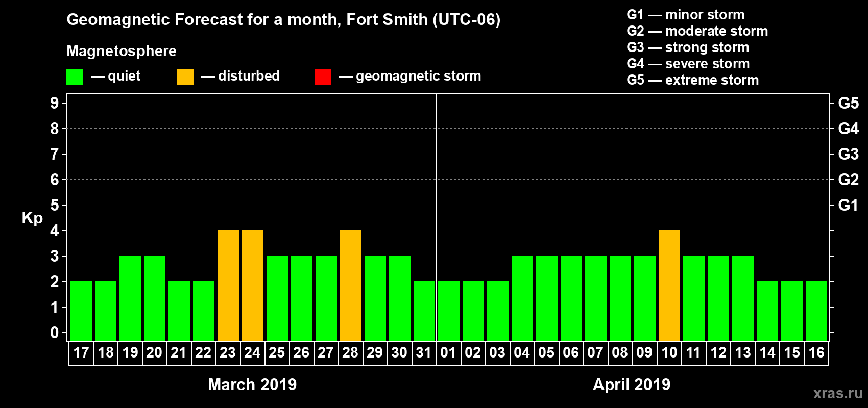Click the orange bar for April 10

669,285
